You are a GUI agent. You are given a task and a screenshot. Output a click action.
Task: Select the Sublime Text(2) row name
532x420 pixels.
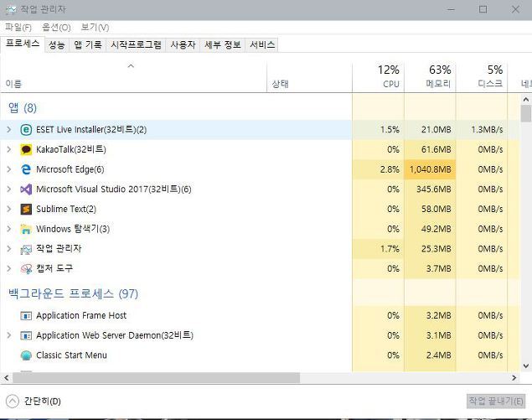click(66, 209)
